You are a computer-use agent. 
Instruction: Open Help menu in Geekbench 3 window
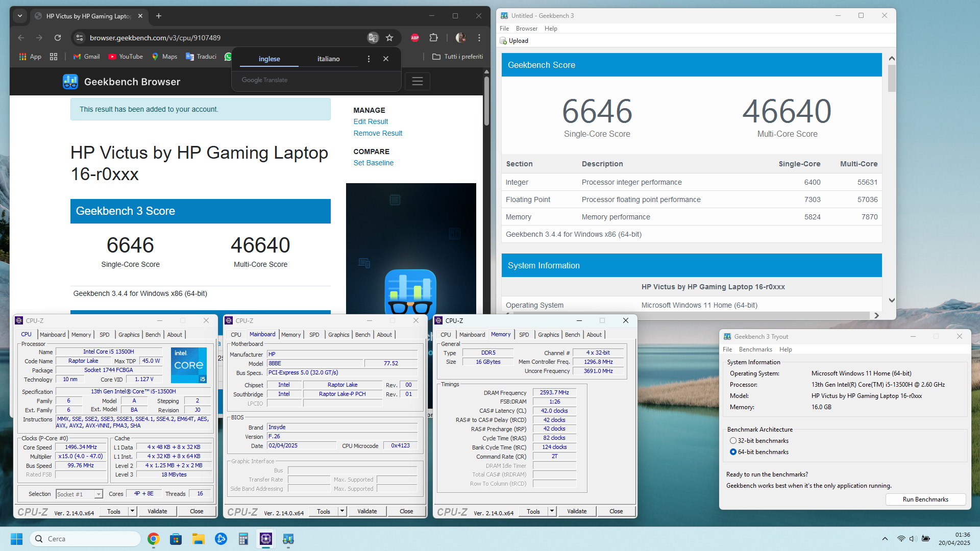551,29
